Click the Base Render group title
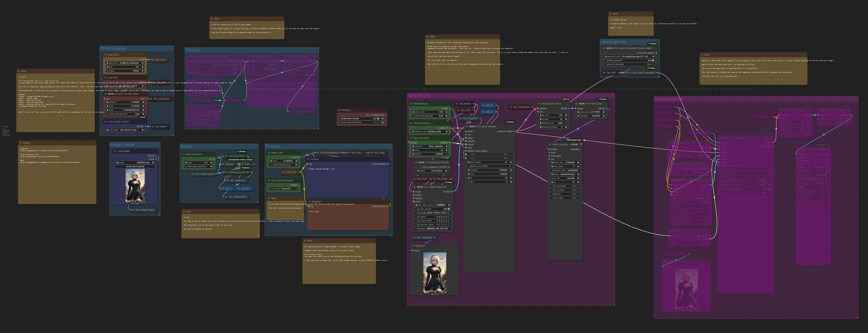Viewport: 868px width, 333px height. tap(419, 95)
